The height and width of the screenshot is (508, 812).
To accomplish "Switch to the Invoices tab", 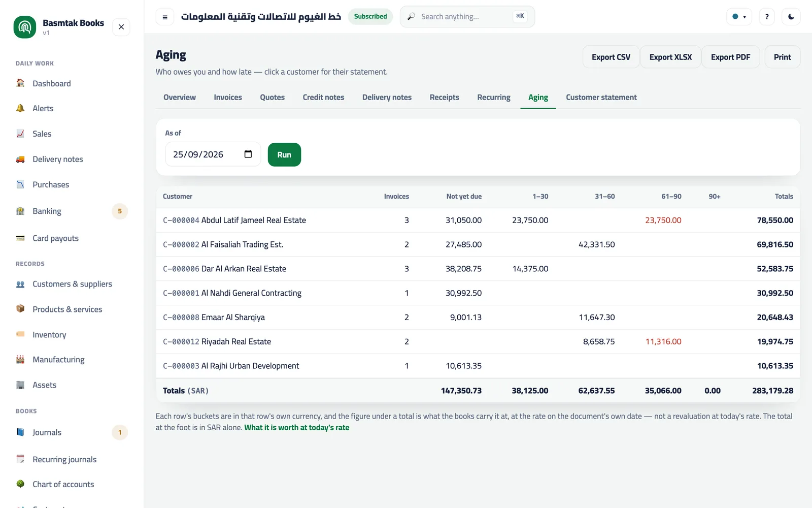I will pyautogui.click(x=228, y=97).
